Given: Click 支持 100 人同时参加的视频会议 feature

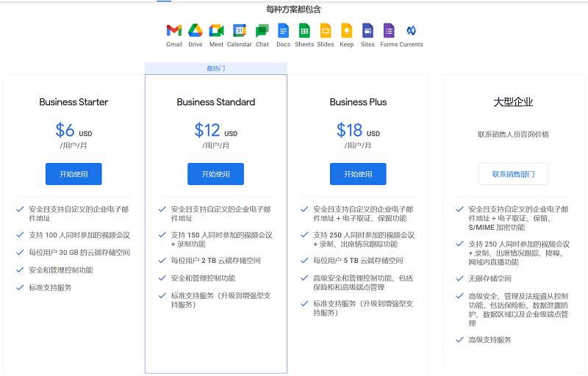Looking at the screenshot, I should [x=79, y=235].
